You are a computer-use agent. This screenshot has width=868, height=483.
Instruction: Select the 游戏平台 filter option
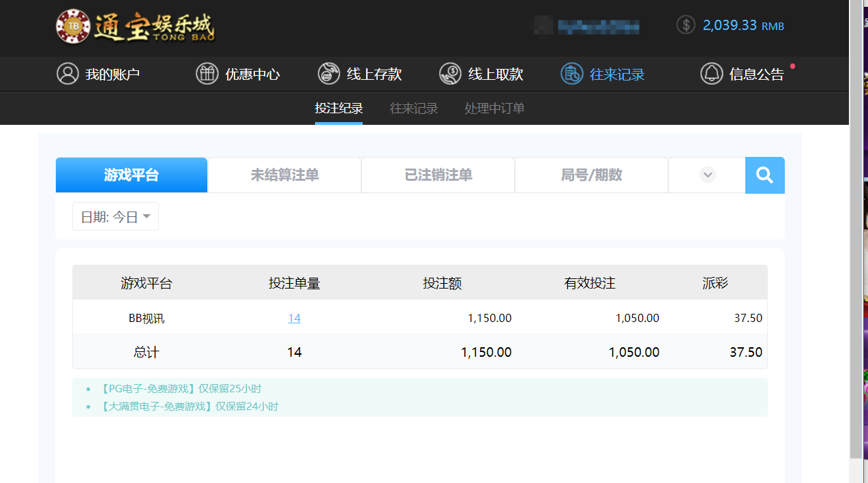tap(131, 175)
